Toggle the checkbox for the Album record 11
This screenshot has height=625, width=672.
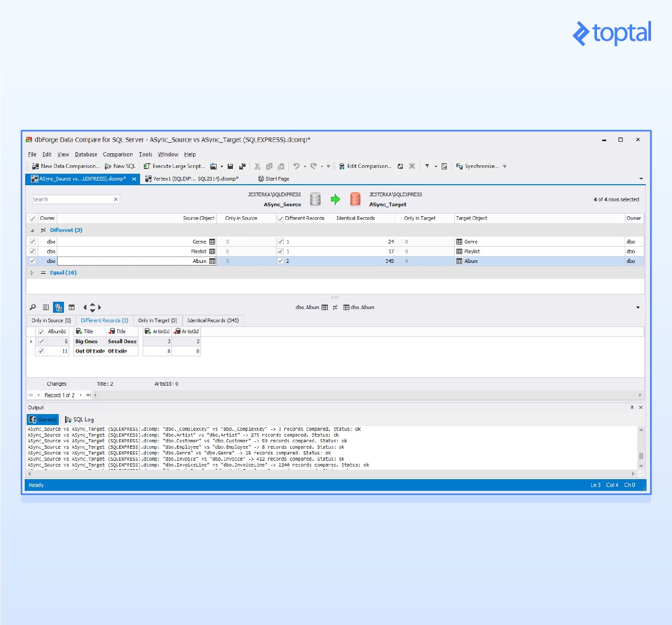pos(41,351)
